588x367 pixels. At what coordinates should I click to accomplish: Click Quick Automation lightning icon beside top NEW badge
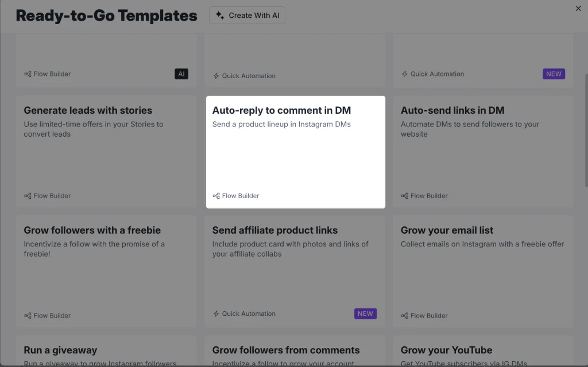[x=405, y=74]
